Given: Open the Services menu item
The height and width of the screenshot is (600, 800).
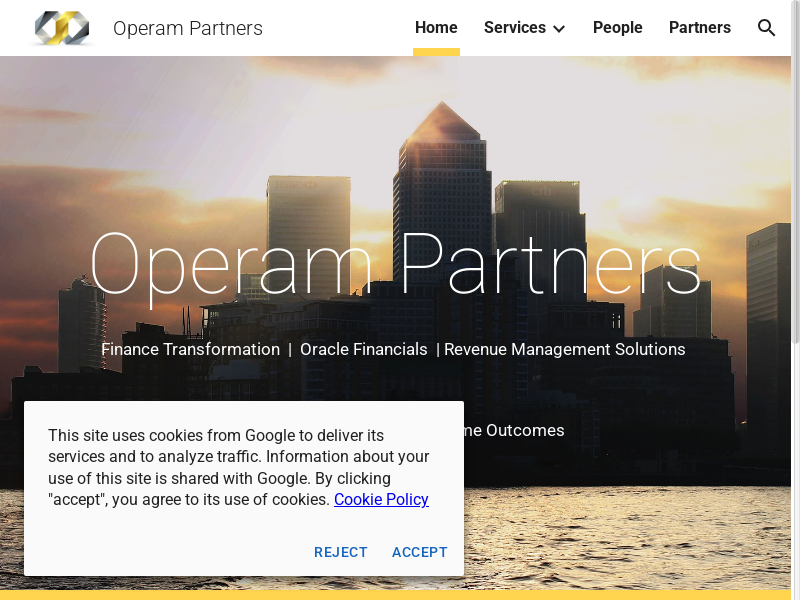Looking at the screenshot, I should point(514,28).
